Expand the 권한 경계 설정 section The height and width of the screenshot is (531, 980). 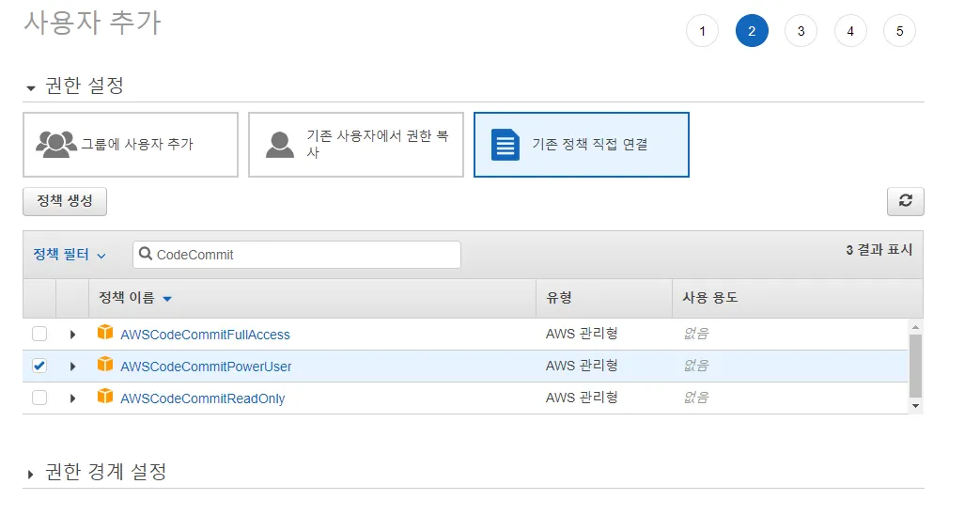(31, 474)
